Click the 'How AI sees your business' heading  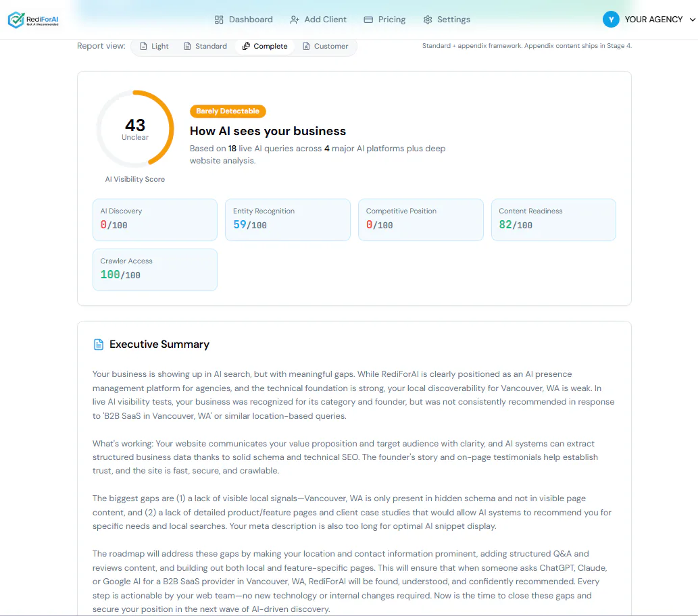click(x=268, y=131)
